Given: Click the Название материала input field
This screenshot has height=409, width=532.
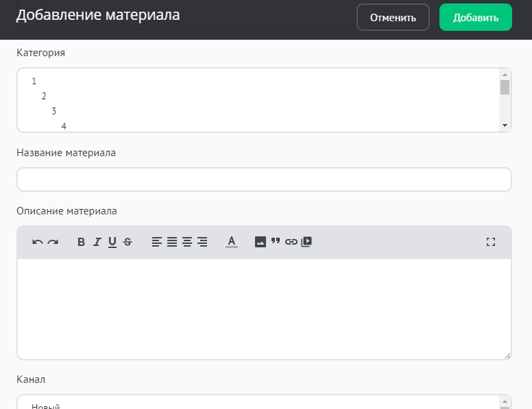Looking at the screenshot, I should click(264, 179).
